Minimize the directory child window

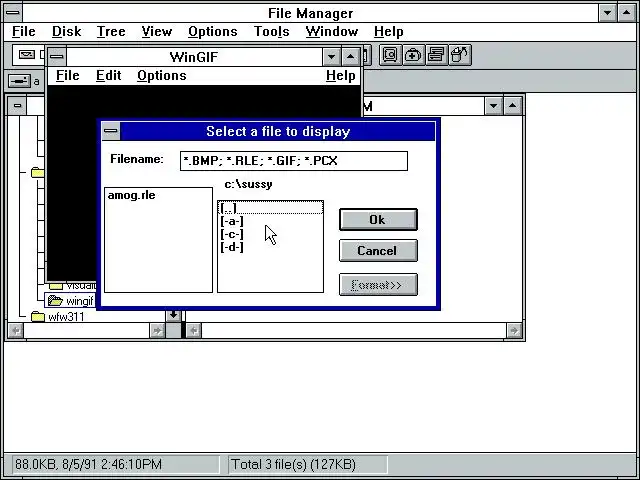[x=493, y=106]
